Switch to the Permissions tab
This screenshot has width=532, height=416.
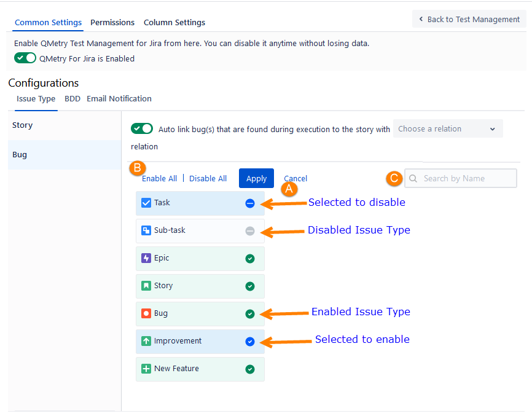(112, 22)
